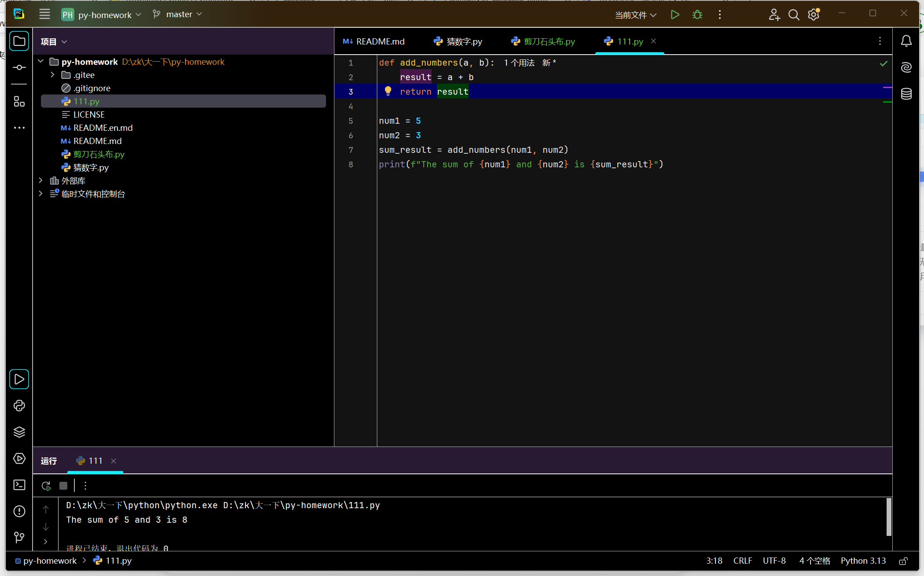The image size is (924, 576).
Task: Expand the .gitee folder
Action: 52,75
